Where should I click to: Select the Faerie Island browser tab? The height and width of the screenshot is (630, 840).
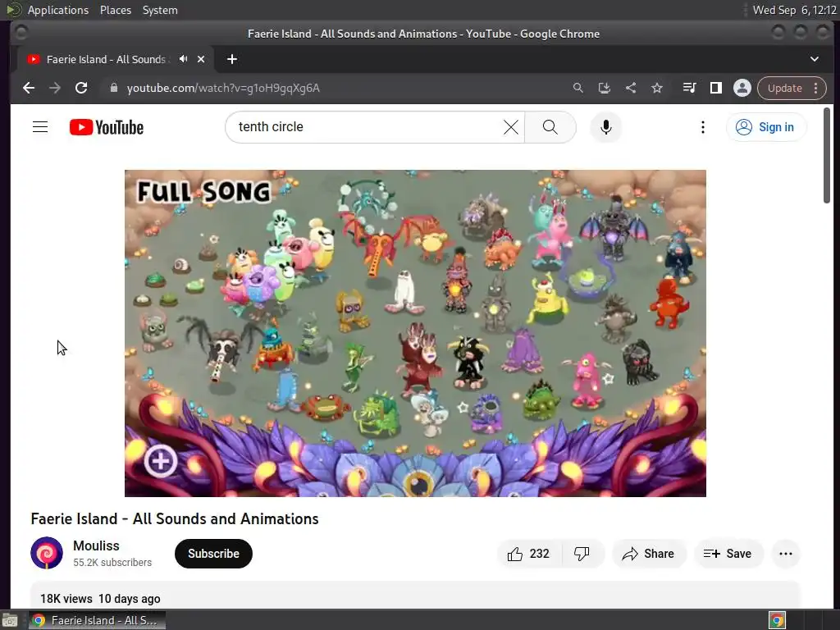107,59
